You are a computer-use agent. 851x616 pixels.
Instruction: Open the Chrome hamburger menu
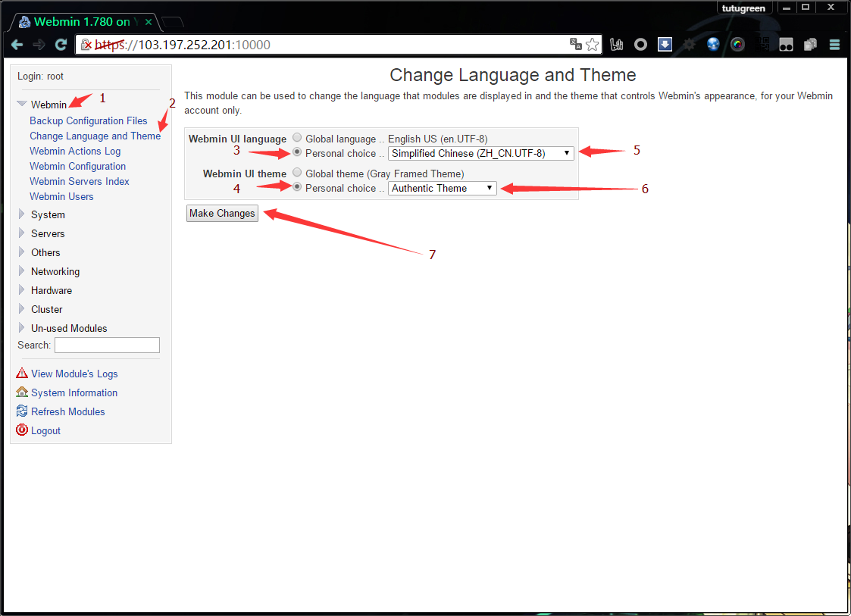click(835, 45)
